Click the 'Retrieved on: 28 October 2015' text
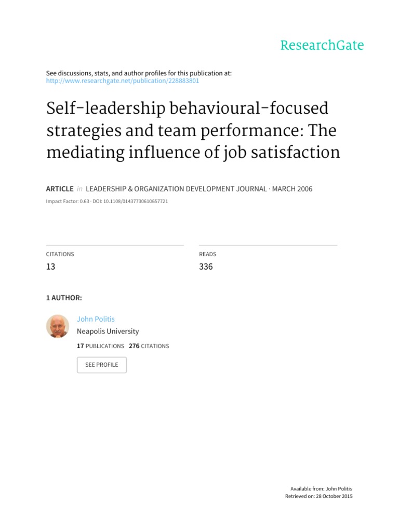399x532 pixels. click(x=318, y=497)
